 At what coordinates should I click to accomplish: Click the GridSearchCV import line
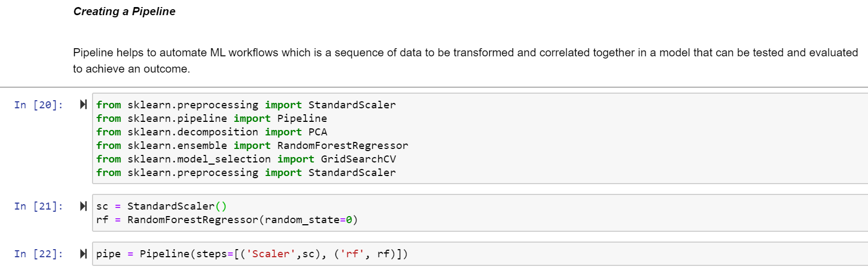pyautogui.click(x=246, y=159)
